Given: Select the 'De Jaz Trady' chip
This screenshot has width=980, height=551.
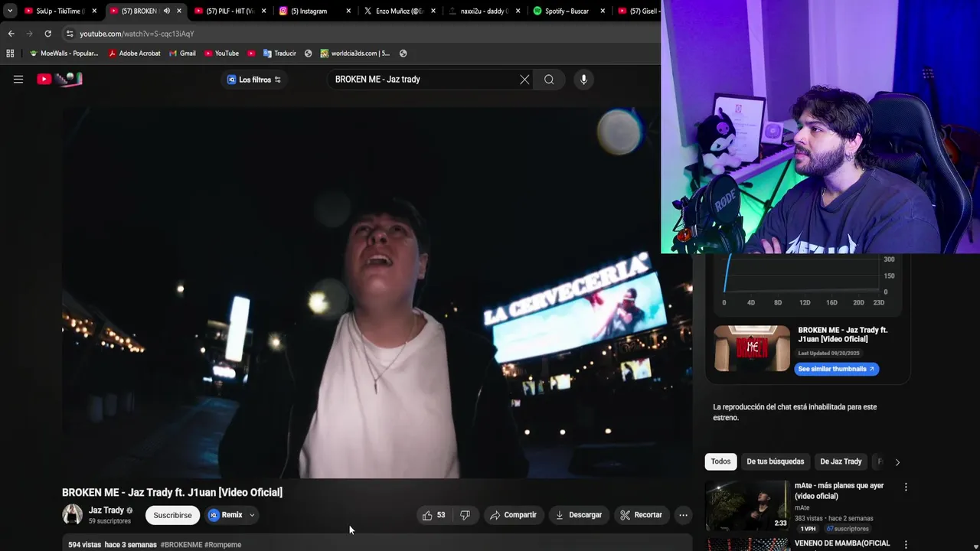Looking at the screenshot, I should coord(841,461).
